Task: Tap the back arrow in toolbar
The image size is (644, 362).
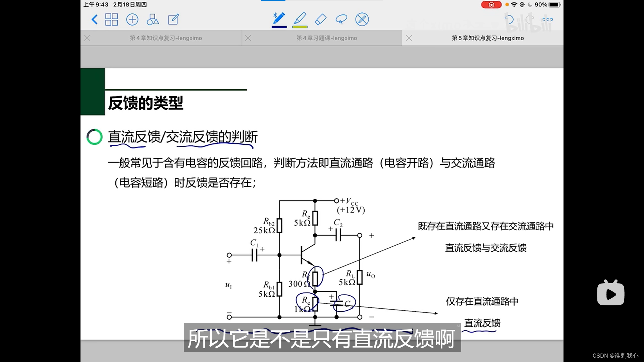Action: click(x=95, y=19)
